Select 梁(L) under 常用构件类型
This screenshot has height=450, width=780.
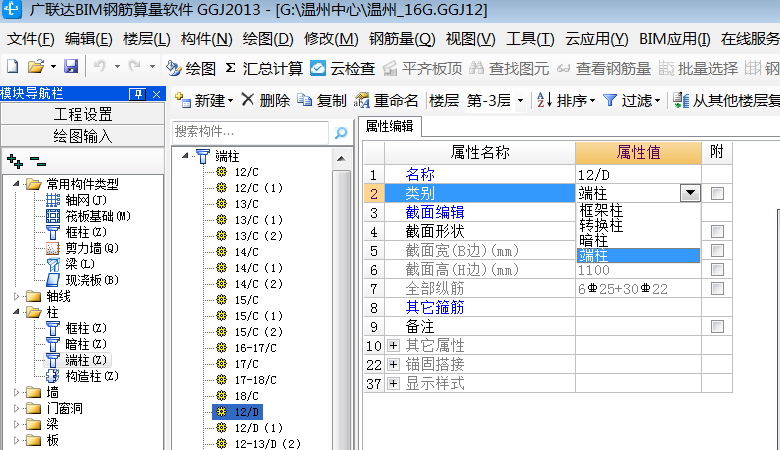tap(70, 264)
